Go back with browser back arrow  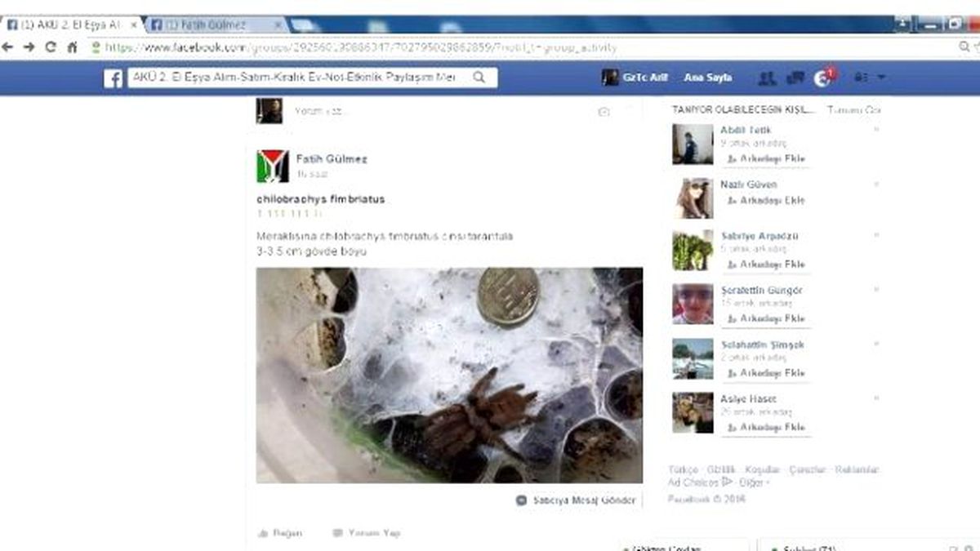(x=8, y=47)
